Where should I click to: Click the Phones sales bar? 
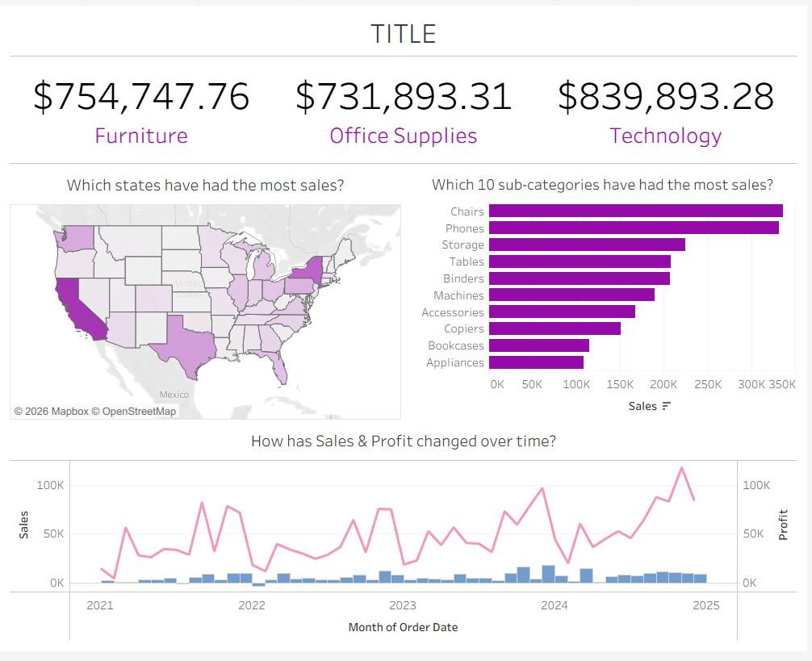coord(634,228)
